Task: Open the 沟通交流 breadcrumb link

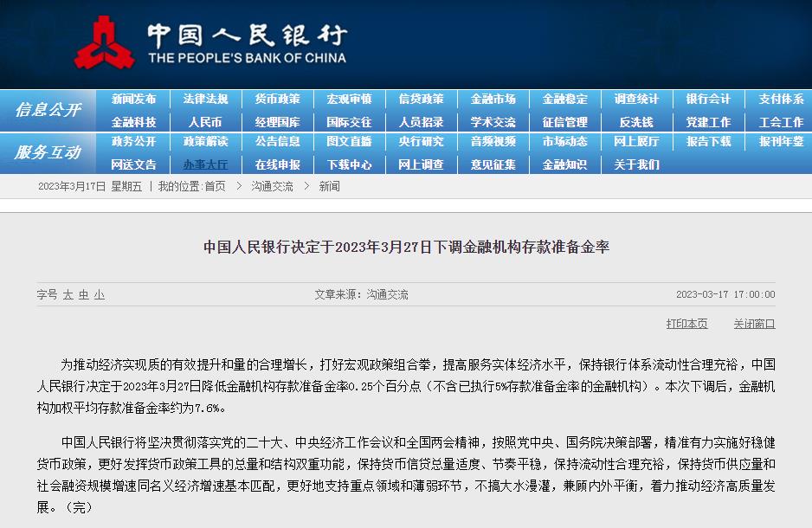Action: coord(272,186)
